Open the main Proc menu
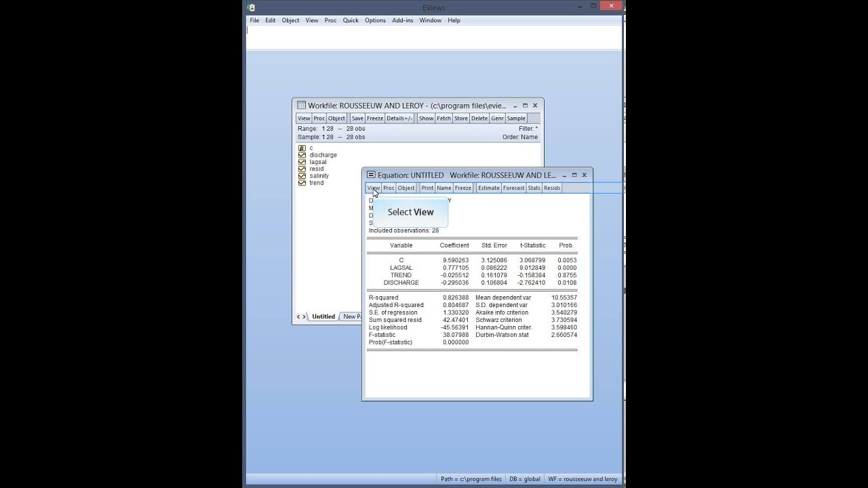 [x=330, y=20]
